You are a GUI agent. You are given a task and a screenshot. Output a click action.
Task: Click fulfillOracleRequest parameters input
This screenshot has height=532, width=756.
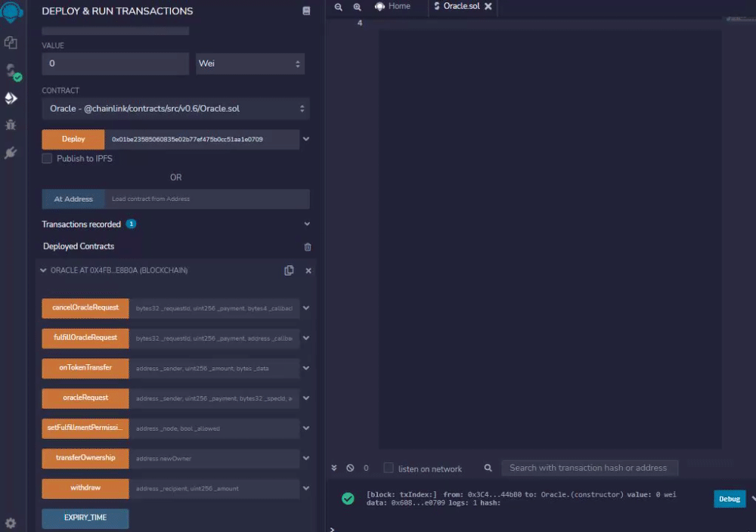(214, 339)
